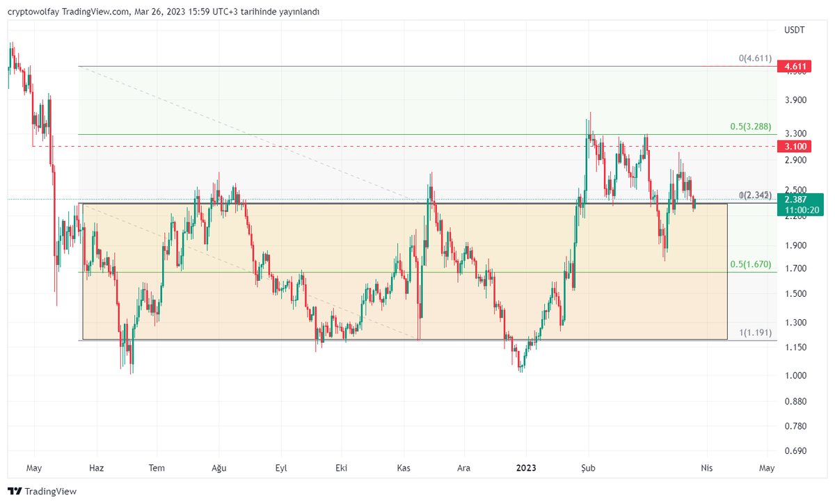This screenshot has height=504, width=835.
Task: Select the 0(4.611) Fibonacci level label
Action: click(755, 59)
